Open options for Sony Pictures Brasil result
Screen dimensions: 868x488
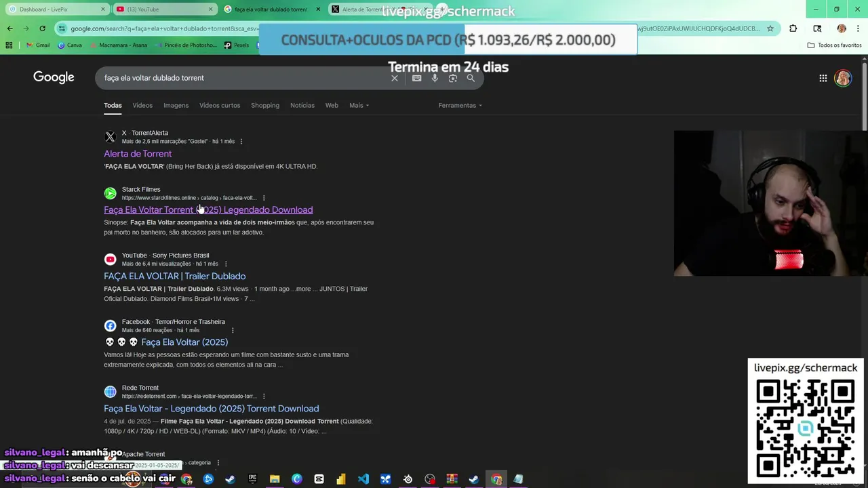coord(226,264)
